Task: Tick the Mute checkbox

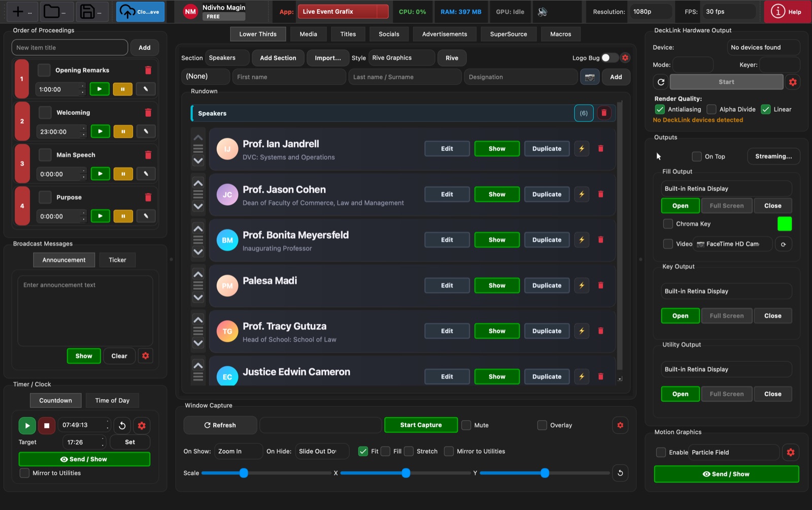Action: 466,425
